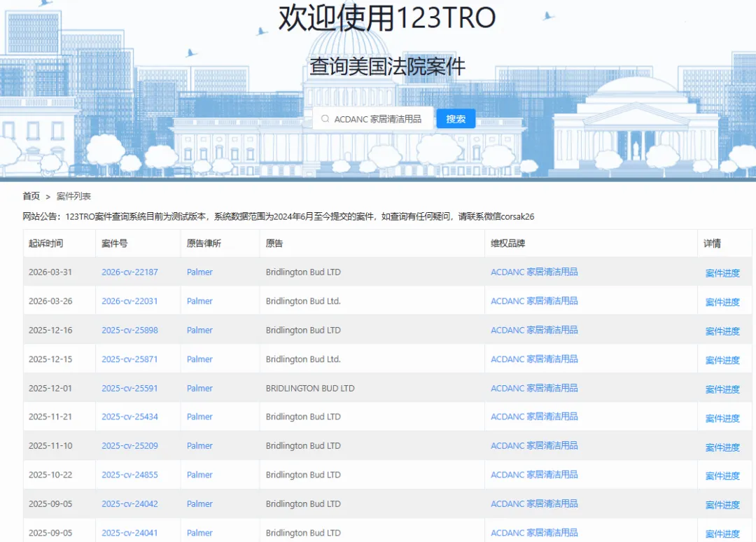Image resolution: width=756 pixels, height=542 pixels.
Task: Open ACDANC 家居清洁用品 brand in first row
Action: click(534, 272)
